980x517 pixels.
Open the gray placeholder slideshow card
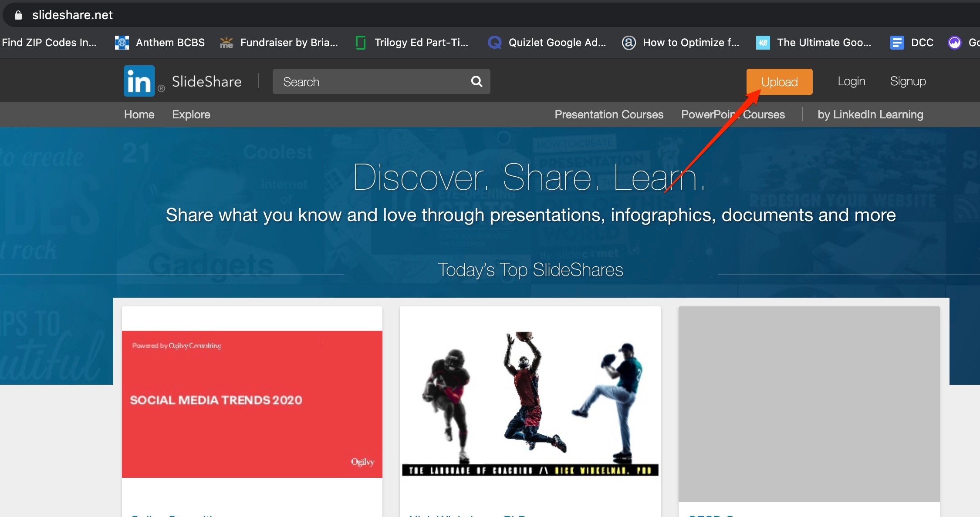[x=809, y=404]
